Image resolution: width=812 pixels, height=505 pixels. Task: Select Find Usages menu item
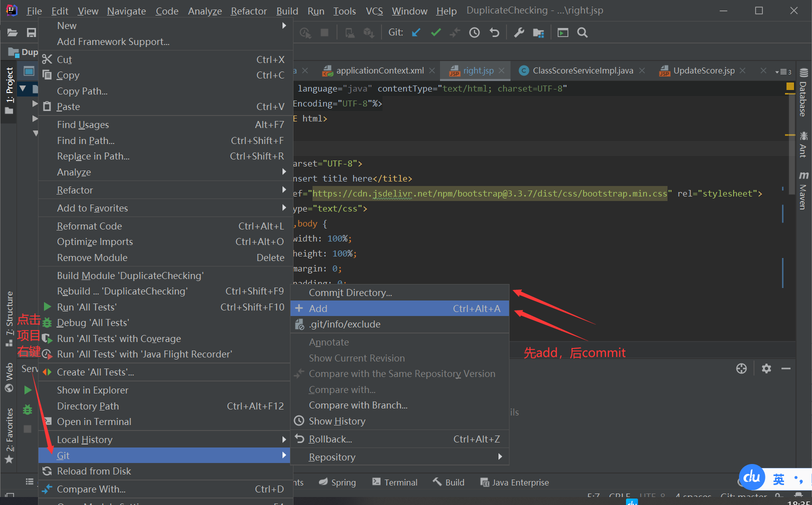pyautogui.click(x=165, y=124)
